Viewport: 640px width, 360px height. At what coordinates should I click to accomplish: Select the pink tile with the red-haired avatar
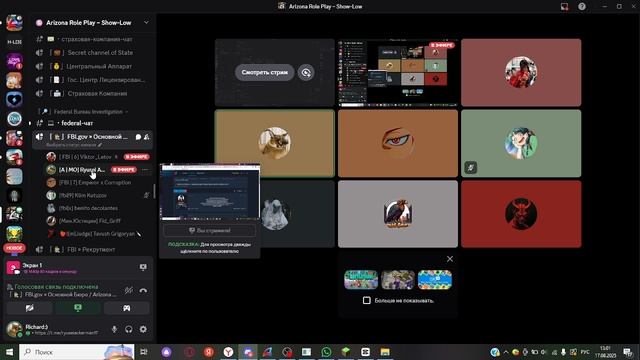[x=521, y=73]
